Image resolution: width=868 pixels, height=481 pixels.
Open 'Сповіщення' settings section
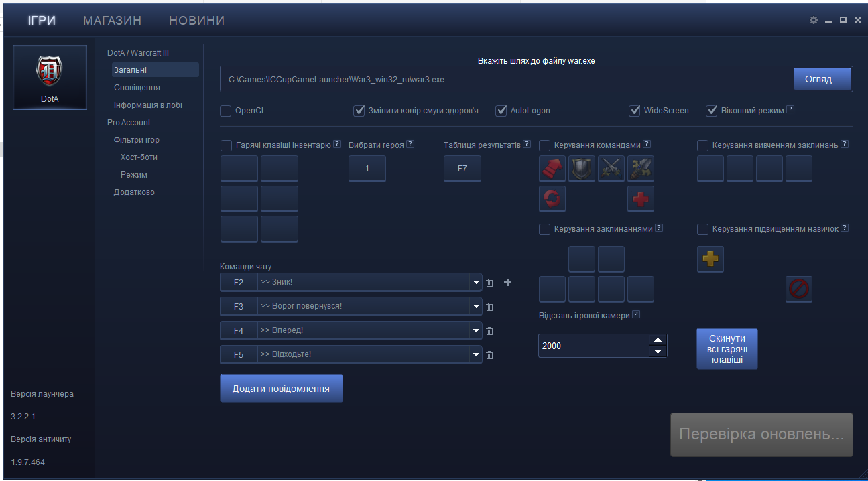pos(137,88)
